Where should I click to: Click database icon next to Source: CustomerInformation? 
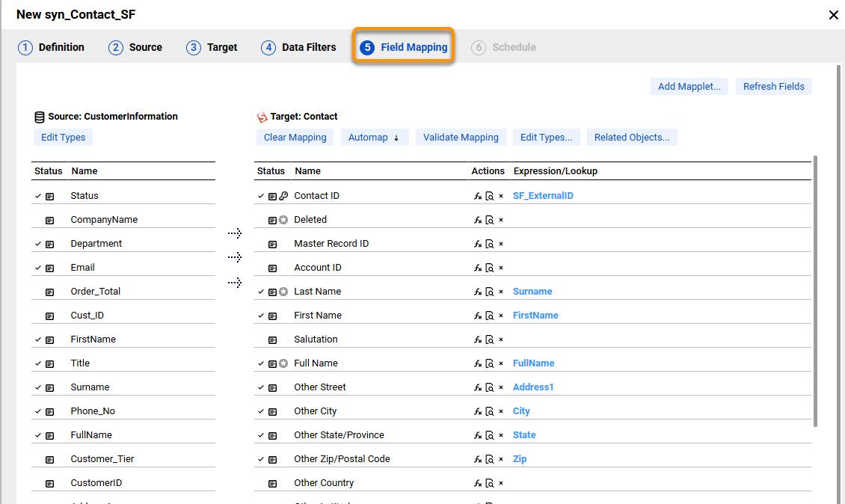40,117
